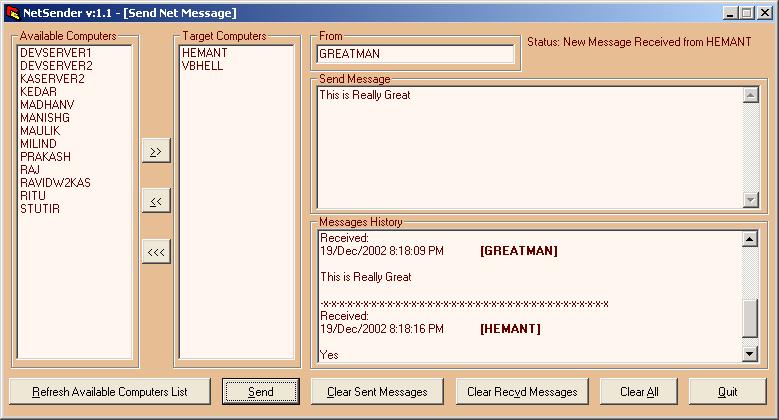Click the << remove computer button
The height and width of the screenshot is (420, 779).
point(155,201)
